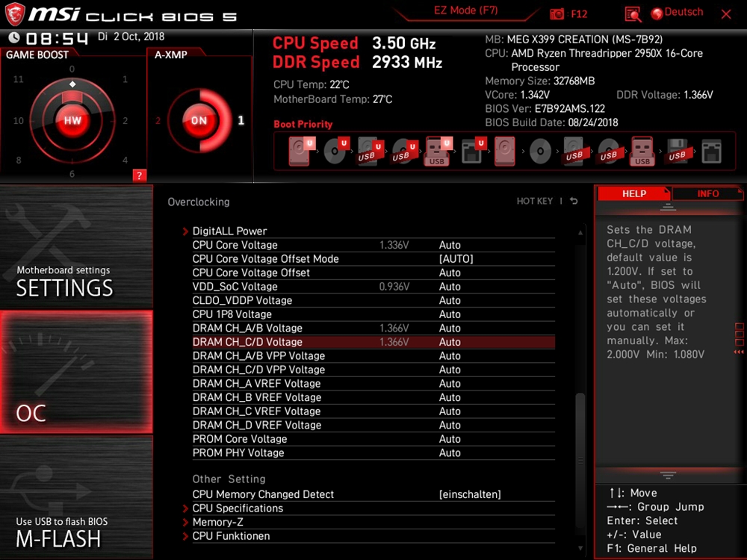Click the Game Boost dial white diamond marker
Viewport: 747px width, 560px height.
coord(72,84)
